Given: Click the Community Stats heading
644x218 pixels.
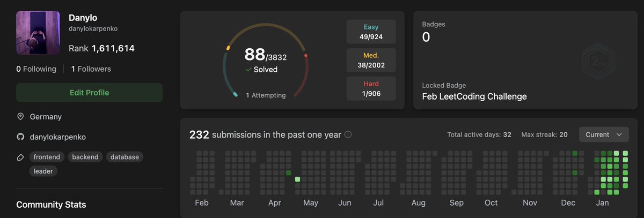Looking at the screenshot, I should pyautogui.click(x=51, y=205).
